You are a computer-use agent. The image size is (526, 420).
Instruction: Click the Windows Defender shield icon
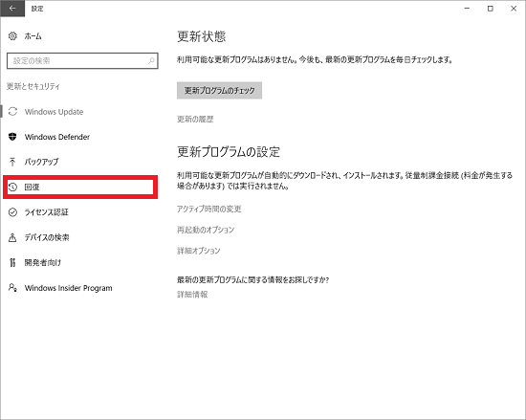coord(12,137)
